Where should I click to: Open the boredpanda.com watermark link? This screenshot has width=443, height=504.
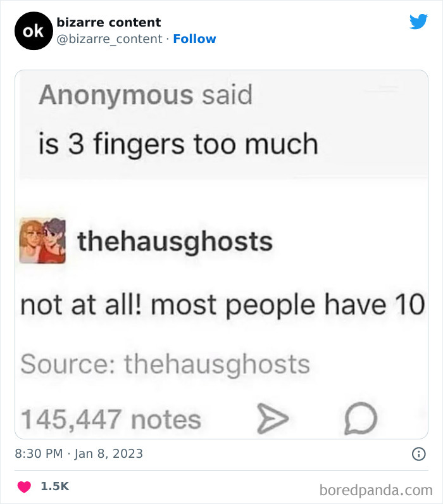[x=376, y=490]
